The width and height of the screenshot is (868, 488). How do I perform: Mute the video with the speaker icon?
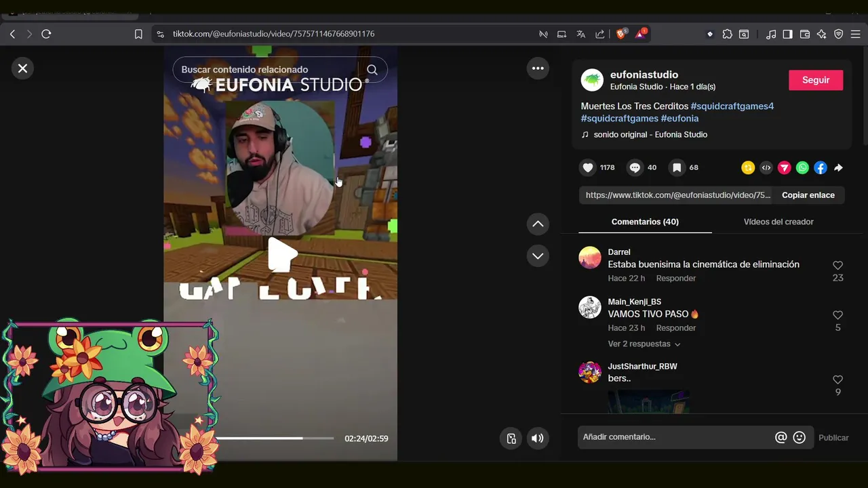[x=538, y=438]
